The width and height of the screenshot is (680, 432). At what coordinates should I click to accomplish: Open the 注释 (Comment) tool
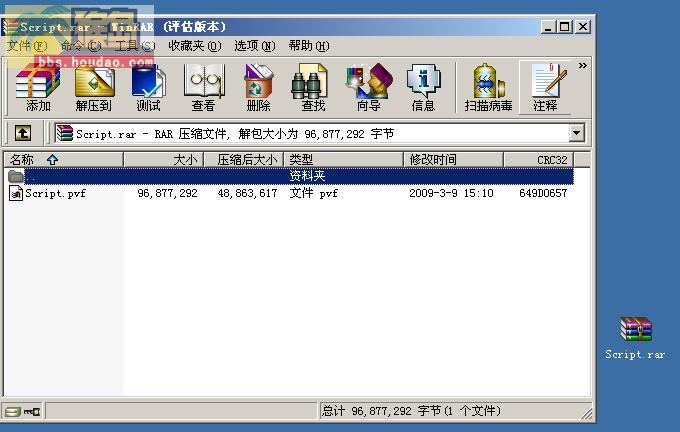click(545, 87)
